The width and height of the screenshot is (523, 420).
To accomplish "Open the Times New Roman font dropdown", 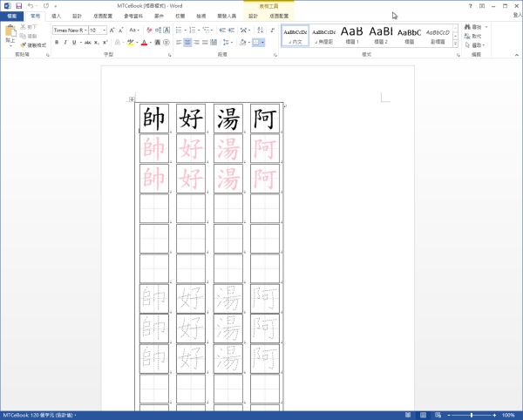I will click(84, 30).
